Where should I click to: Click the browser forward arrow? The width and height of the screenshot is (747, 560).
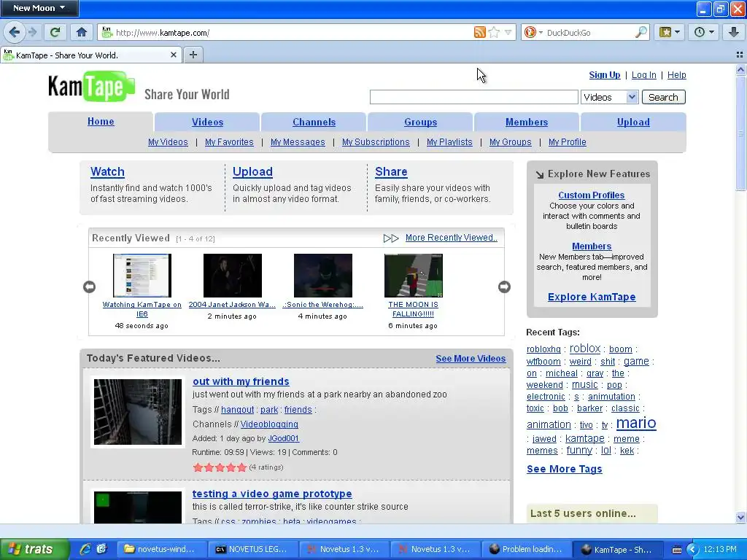coord(32,32)
